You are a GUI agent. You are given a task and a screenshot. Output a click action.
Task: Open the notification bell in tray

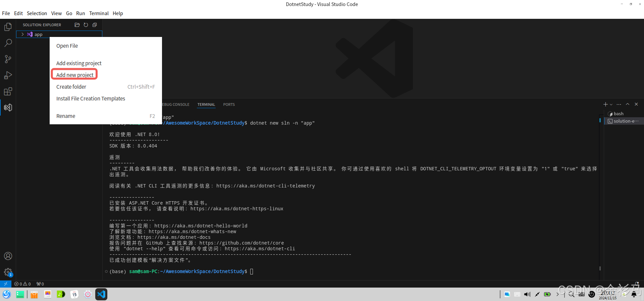(x=634, y=294)
